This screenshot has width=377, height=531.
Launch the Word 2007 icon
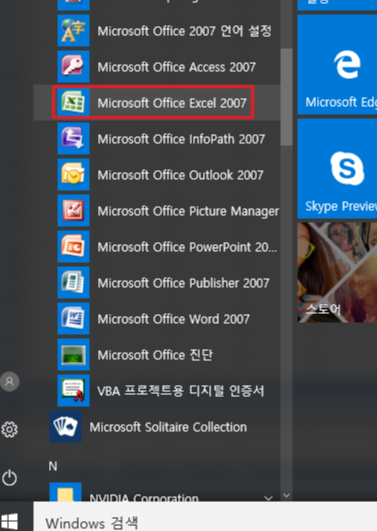pyautogui.click(x=73, y=319)
